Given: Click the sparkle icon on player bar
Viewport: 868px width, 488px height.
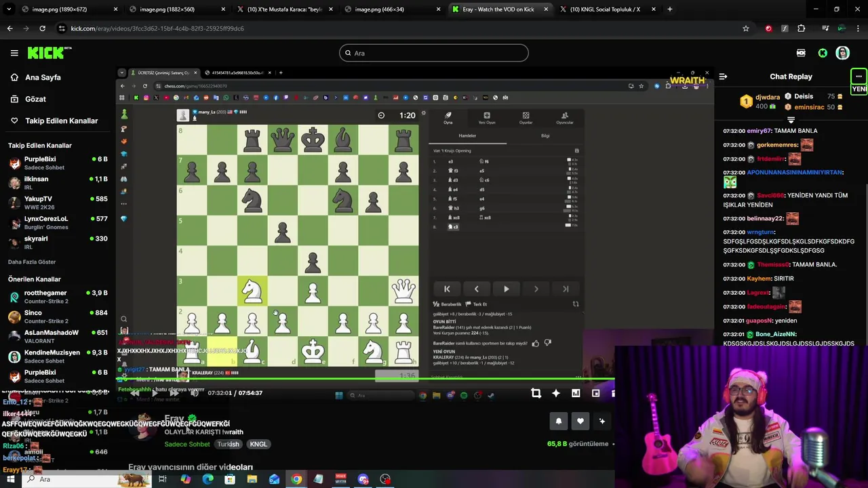Looking at the screenshot, I should click(x=556, y=393).
